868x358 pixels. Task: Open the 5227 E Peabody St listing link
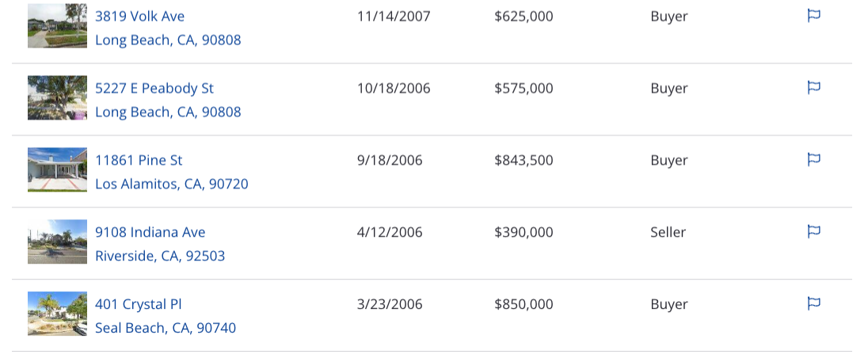pos(154,88)
